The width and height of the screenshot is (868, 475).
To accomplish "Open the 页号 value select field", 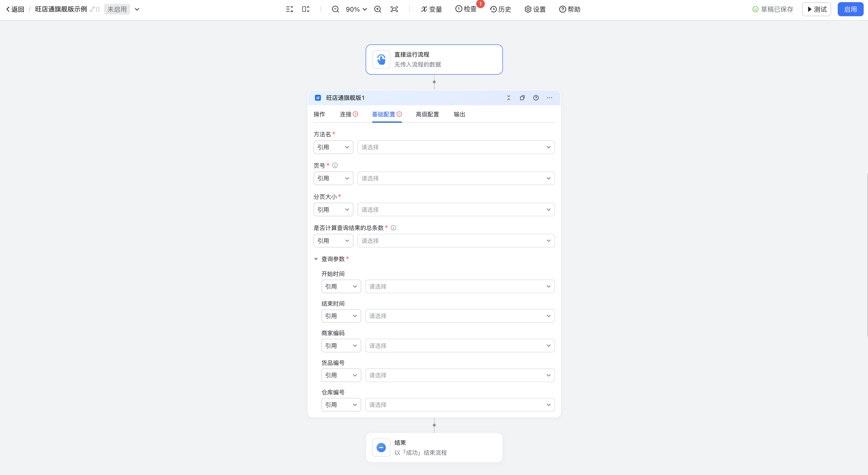I will (x=456, y=178).
